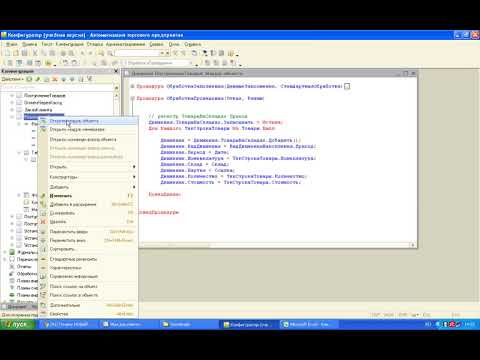Open the toolbar search combo box dropdown arrow

(x=162, y=53)
